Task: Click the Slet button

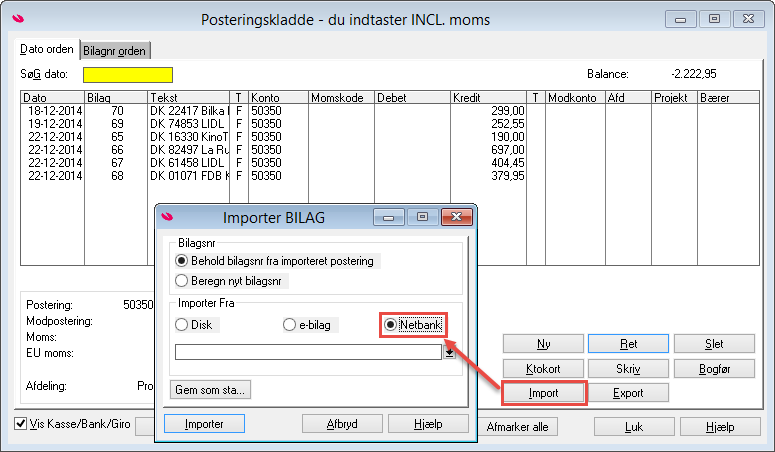Action: click(714, 344)
